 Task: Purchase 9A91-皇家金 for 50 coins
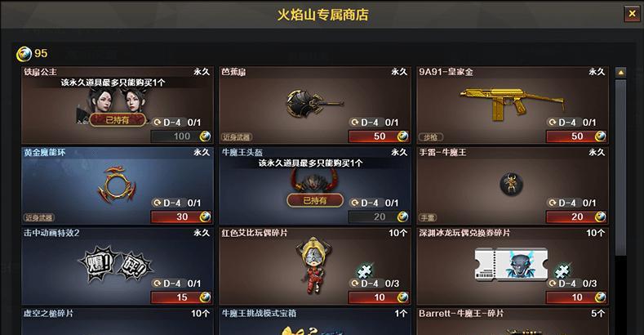point(576,136)
